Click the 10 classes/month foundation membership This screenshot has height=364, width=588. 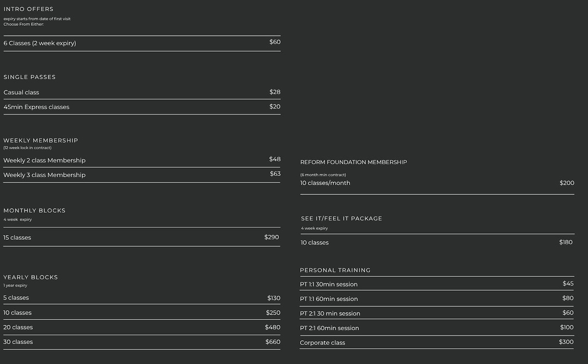pos(437,183)
